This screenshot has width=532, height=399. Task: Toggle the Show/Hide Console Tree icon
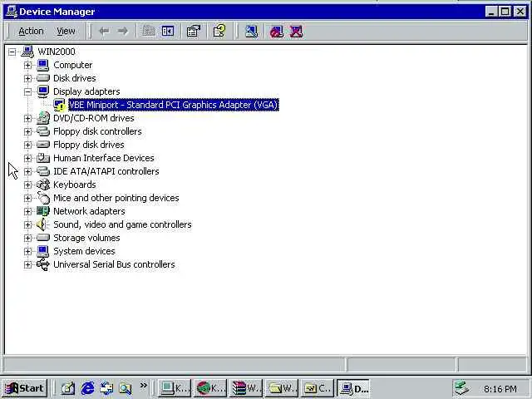(168, 32)
